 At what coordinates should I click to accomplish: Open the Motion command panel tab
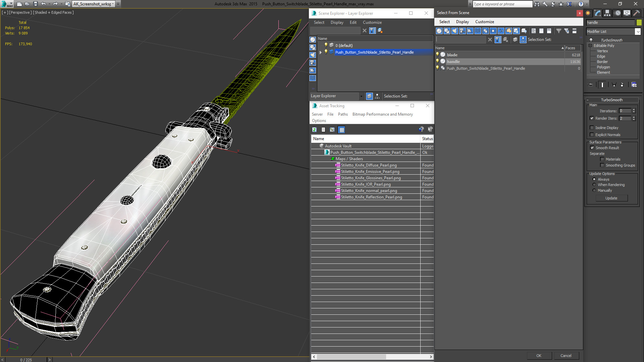[618, 13]
